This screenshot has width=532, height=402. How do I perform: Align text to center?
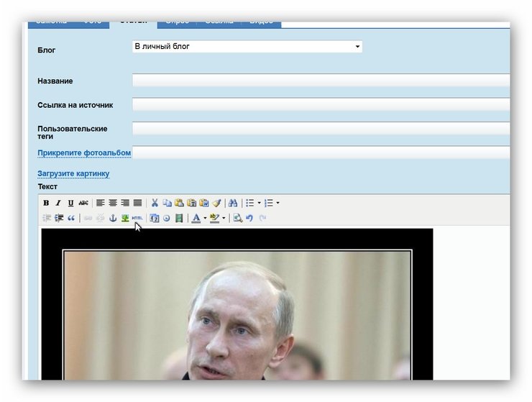pos(113,204)
